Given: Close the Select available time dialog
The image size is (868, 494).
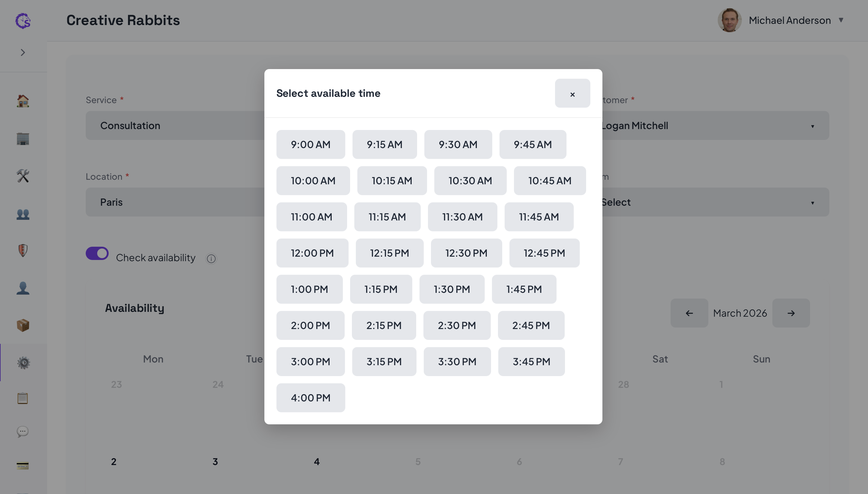Looking at the screenshot, I should [572, 93].
